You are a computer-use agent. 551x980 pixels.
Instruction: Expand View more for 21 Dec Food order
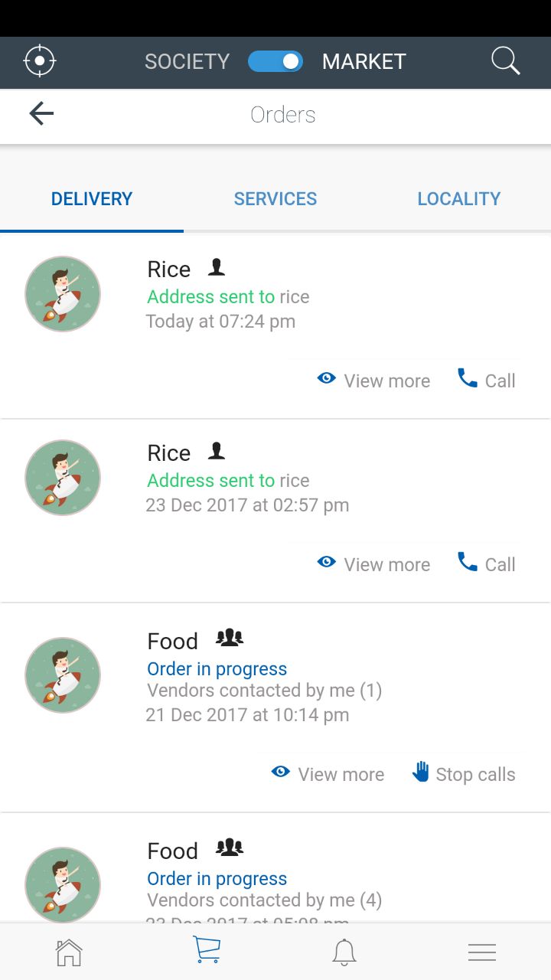pyautogui.click(x=328, y=774)
